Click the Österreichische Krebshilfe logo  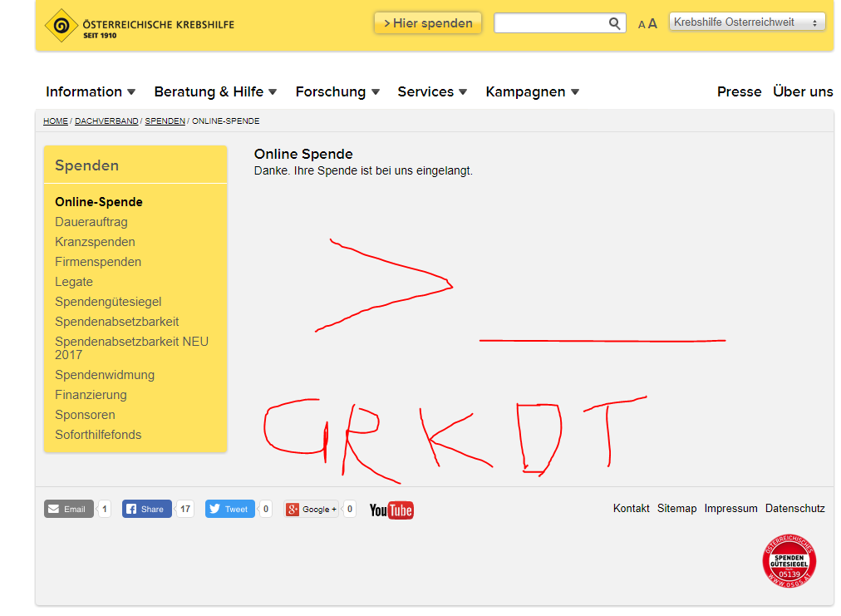click(140, 25)
